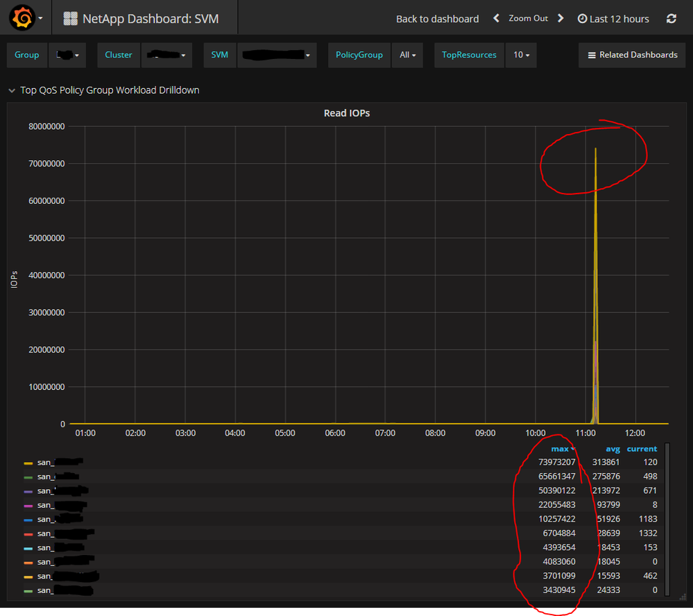
Task: Shift time range forward with right arrow
Action: (x=561, y=19)
